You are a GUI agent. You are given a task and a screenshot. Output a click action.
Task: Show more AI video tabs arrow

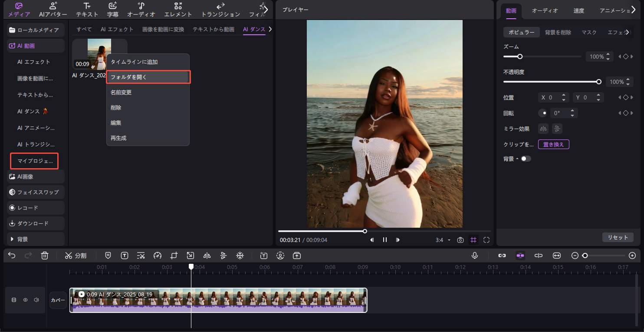[x=270, y=29]
